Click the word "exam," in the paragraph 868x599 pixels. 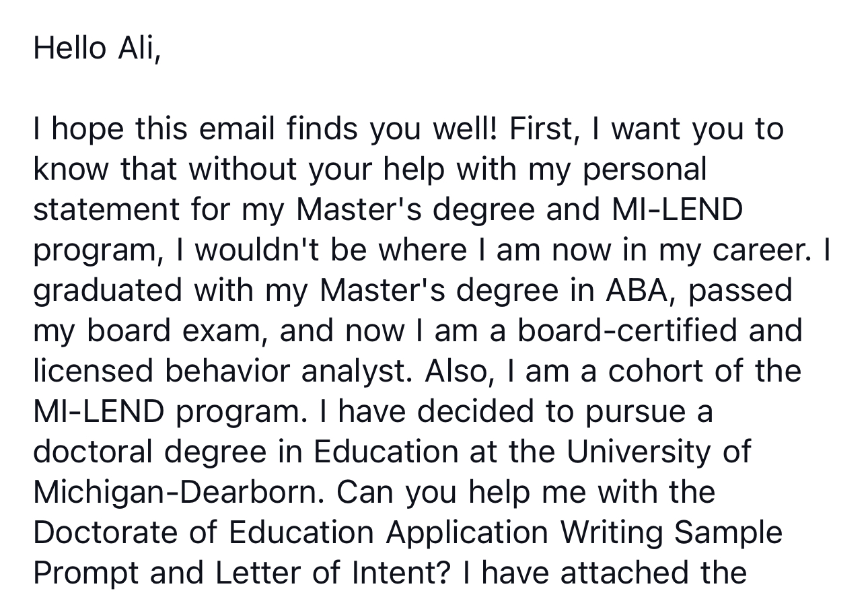click(x=221, y=331)
